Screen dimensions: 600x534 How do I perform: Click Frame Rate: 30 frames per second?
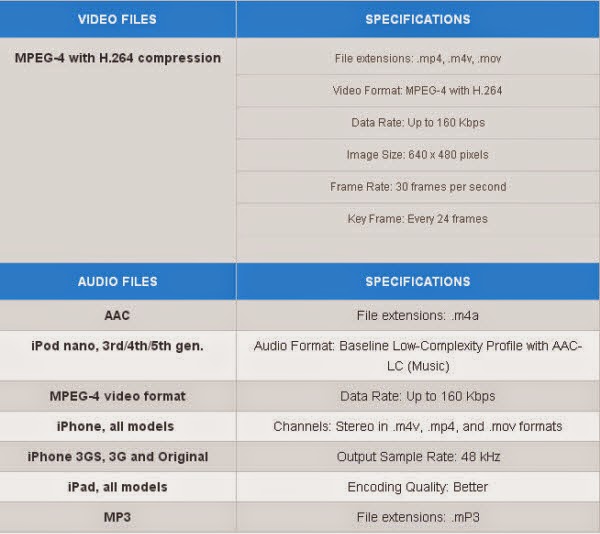click(x=418, y=187)
